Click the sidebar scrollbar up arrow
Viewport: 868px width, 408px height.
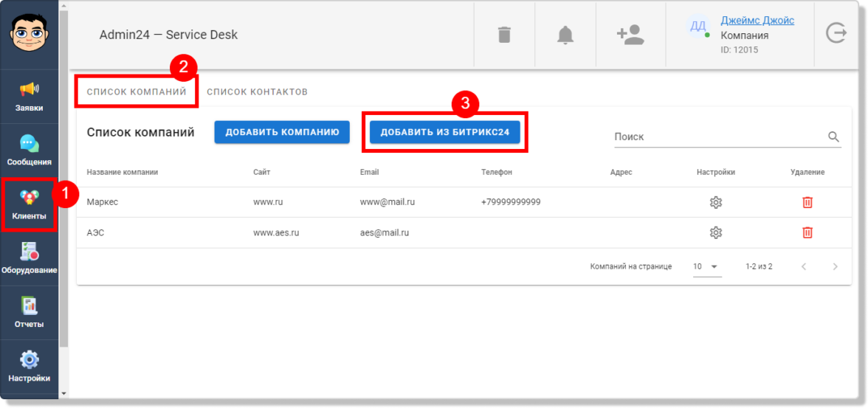point(63,6)
